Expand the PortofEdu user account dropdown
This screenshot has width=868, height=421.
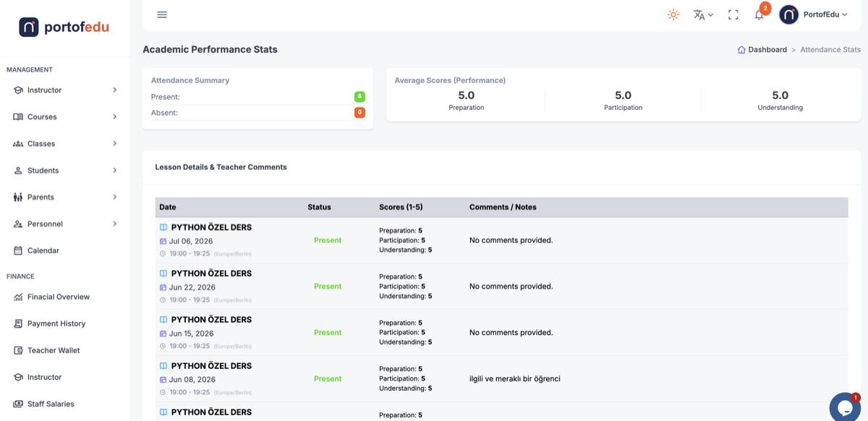(825, 14)
